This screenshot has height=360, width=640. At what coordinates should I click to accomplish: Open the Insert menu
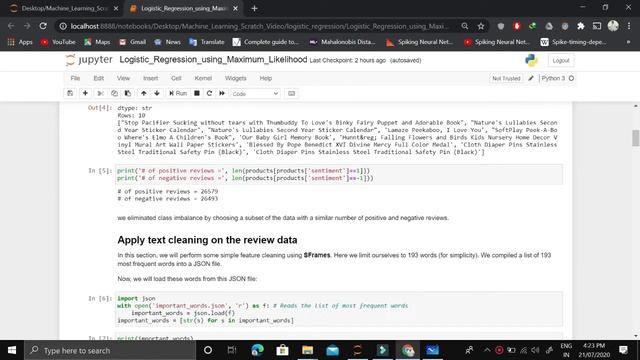150,78
